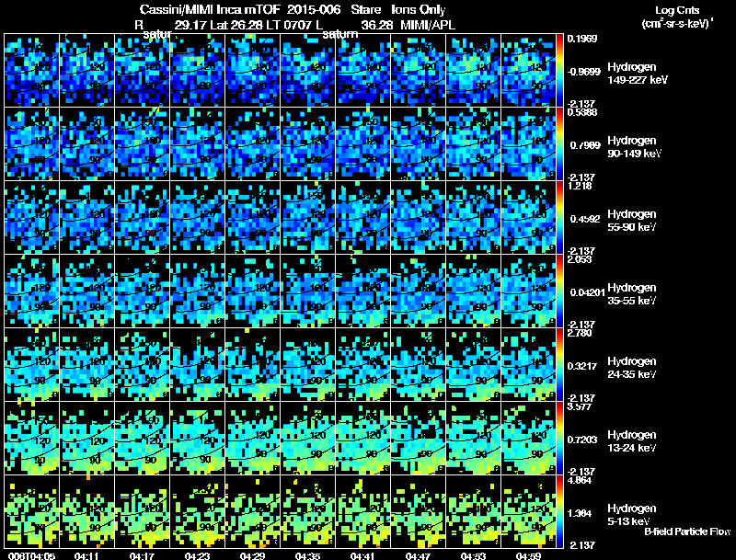Click the 'B-field Particle Flow' caption
The image size is (736, 560).
687,531
